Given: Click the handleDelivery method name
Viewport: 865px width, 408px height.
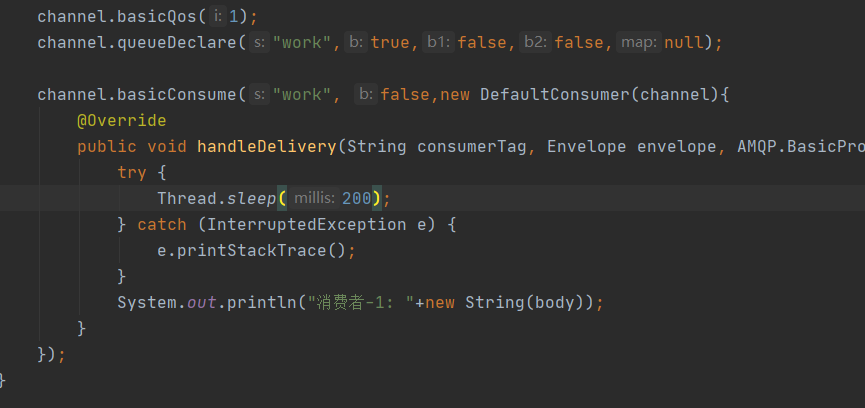Looking at the screenshot, I should [x=266, y=147].
